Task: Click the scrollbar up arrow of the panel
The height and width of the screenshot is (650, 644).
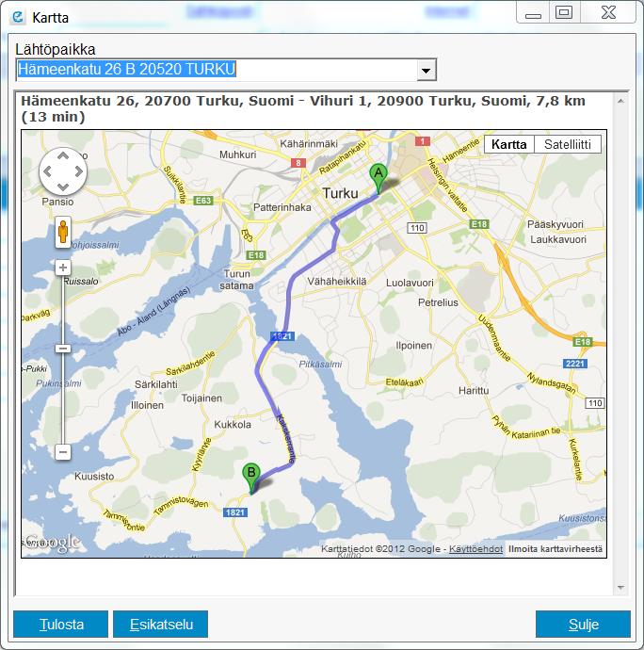Action: tap(620, 101)
